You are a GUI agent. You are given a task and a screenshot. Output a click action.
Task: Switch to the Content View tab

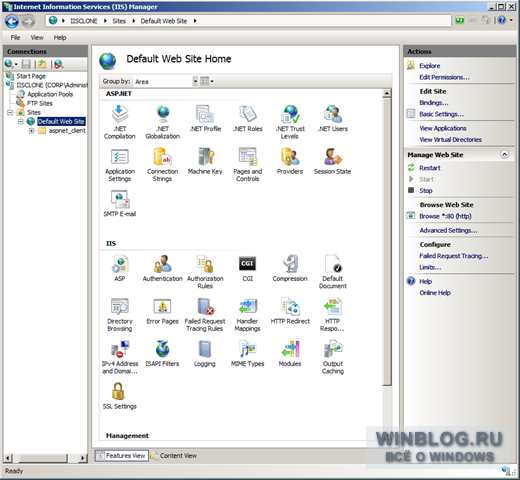(x=174, y=456)
